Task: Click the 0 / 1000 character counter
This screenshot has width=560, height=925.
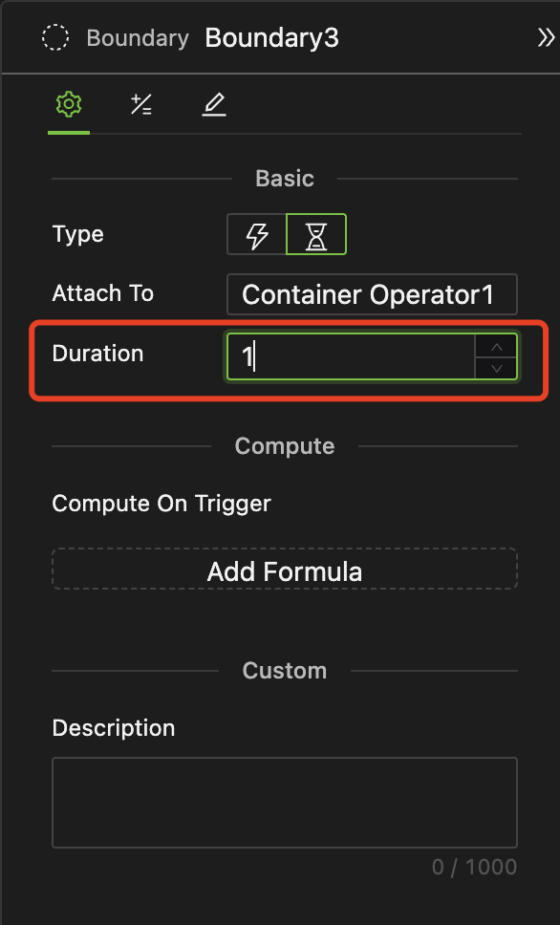Action: [x=474, y=868]
